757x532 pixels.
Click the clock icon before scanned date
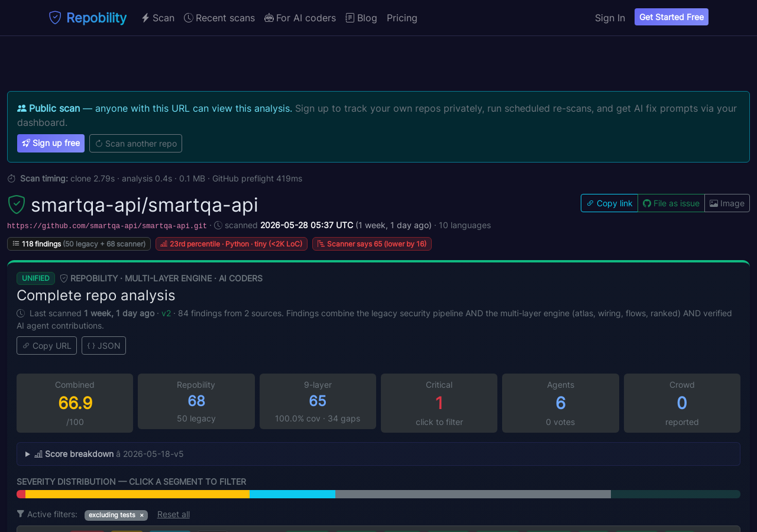click(x=218, y=225)
